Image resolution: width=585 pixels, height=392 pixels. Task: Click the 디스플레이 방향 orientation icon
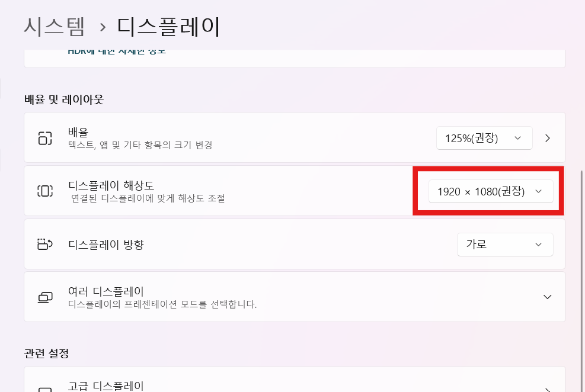click(44, 244)
